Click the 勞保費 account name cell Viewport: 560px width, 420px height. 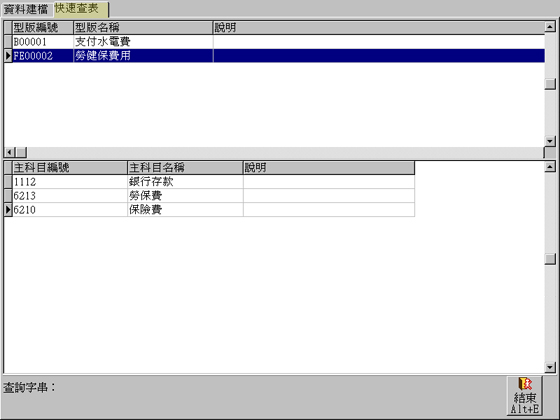coord(185,196)
